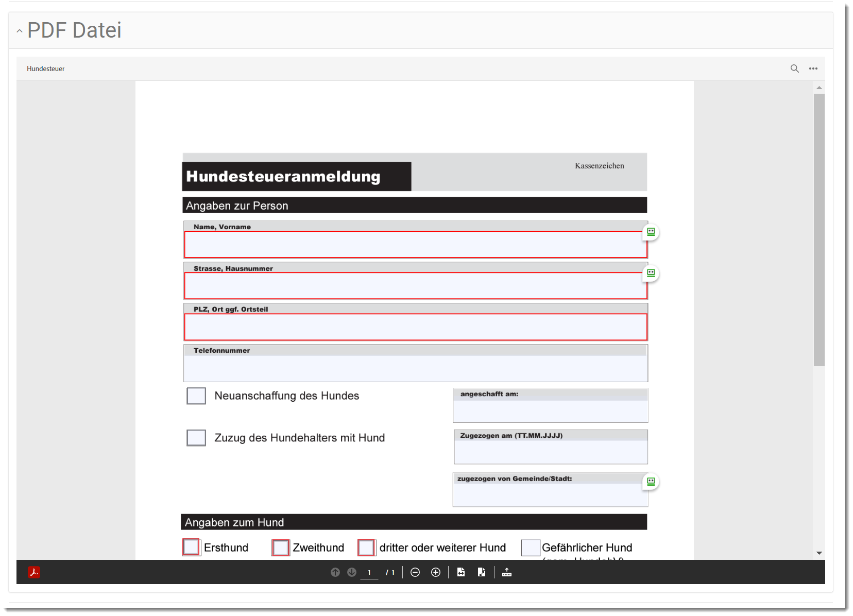
Task: Click the page number box in toolbar
Action: tap(369, 572)
